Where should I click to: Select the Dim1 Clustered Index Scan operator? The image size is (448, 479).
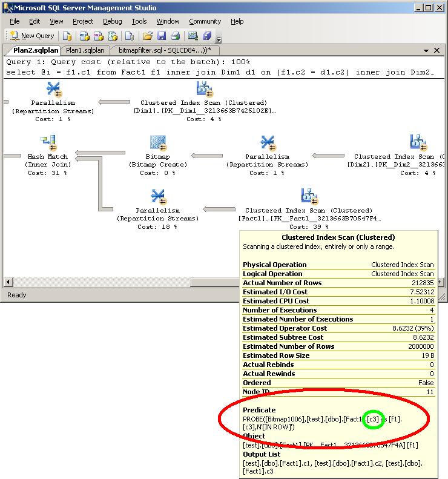204,102
